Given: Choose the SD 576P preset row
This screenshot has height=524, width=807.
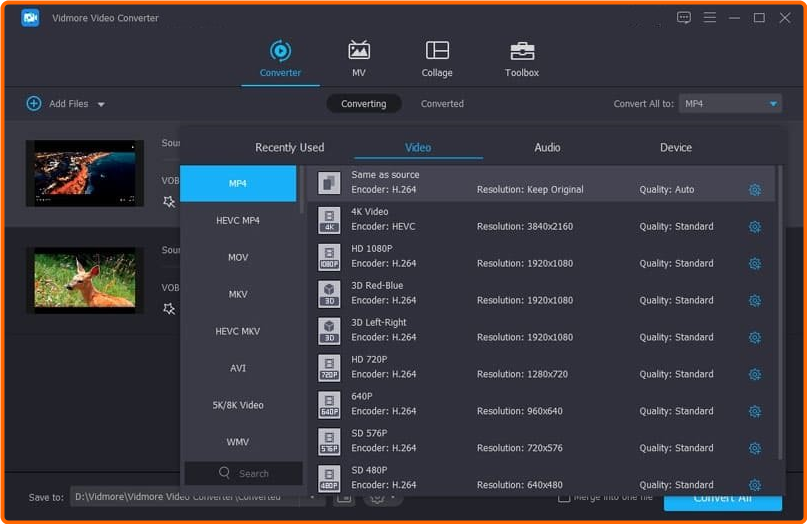Looking at the screenshot, I should tap(541, 441).
